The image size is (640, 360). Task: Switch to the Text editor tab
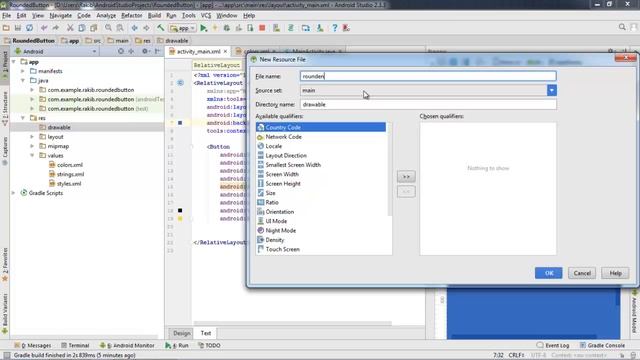(206, 333)
